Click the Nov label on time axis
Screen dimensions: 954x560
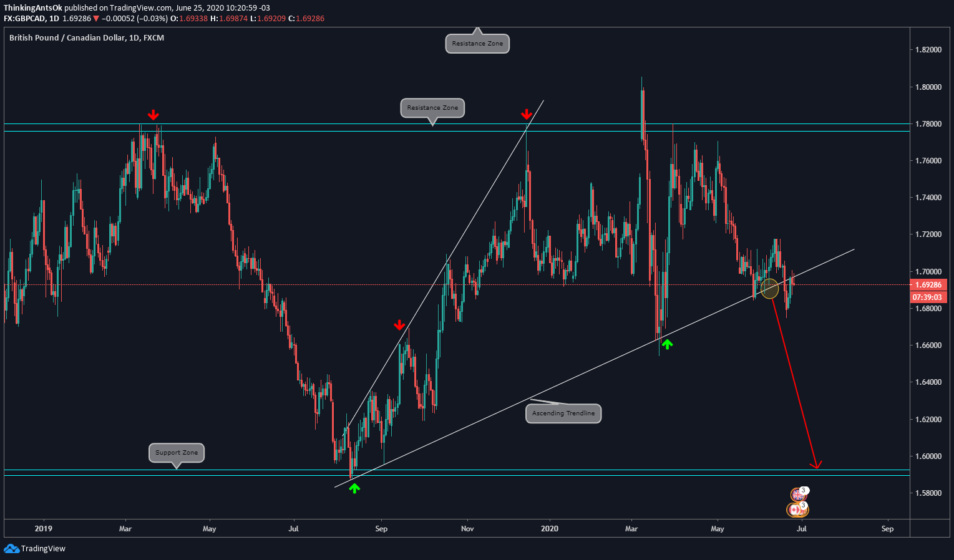coord(467,529)
